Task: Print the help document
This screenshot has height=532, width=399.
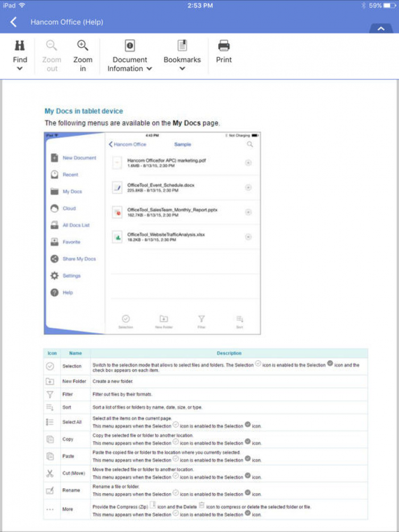Action: click(224, 52)
